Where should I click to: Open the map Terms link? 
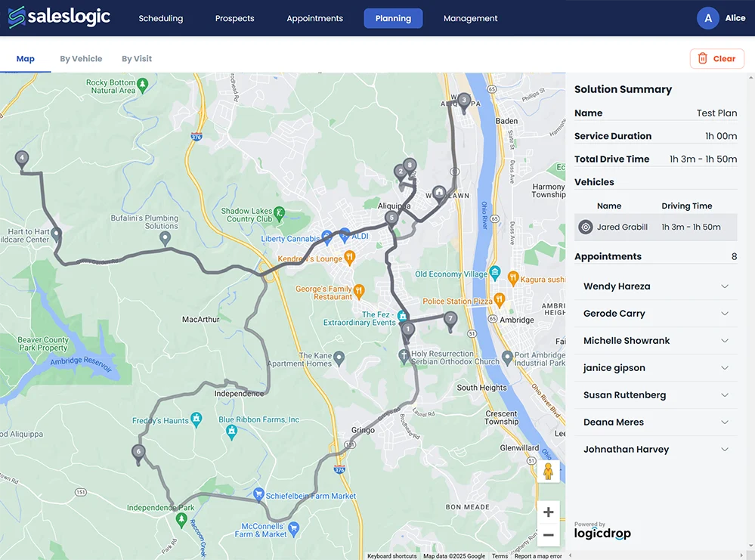pos(500,556)
